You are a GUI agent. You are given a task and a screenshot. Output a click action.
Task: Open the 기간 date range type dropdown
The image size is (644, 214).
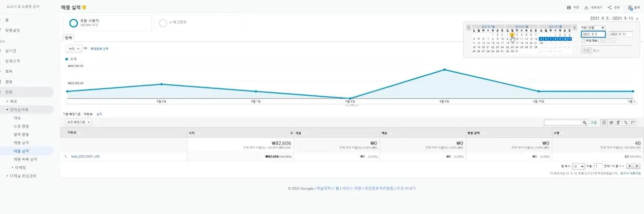pyautogui.click(x=597, y=27)
